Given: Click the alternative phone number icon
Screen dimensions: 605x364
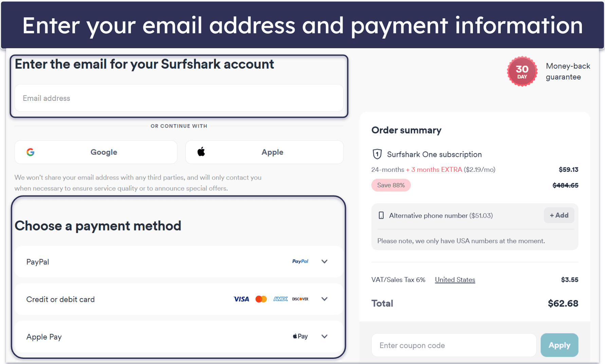Looking at the screenshot, I should tap(381, 215).
